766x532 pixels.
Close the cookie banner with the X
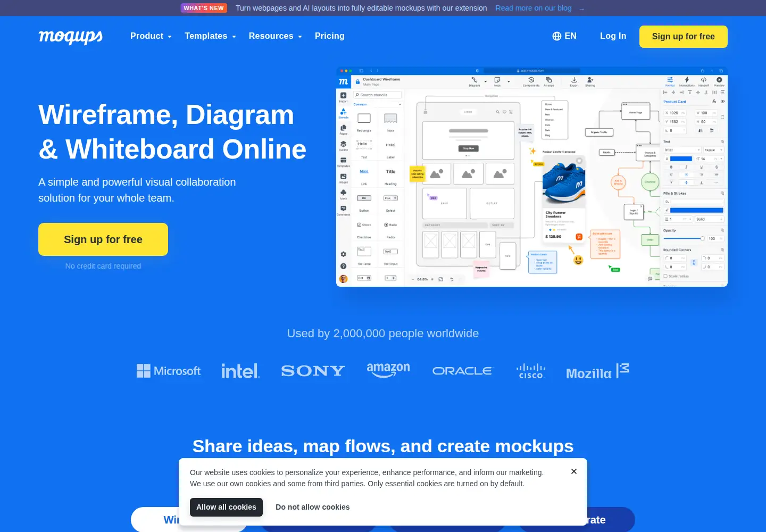pyautogui.click(x=574, y=471)
